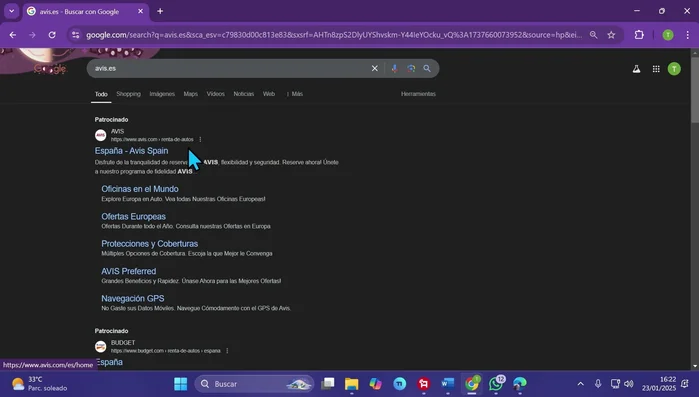Open Microsoft Word from taskbar

point(448,384)
